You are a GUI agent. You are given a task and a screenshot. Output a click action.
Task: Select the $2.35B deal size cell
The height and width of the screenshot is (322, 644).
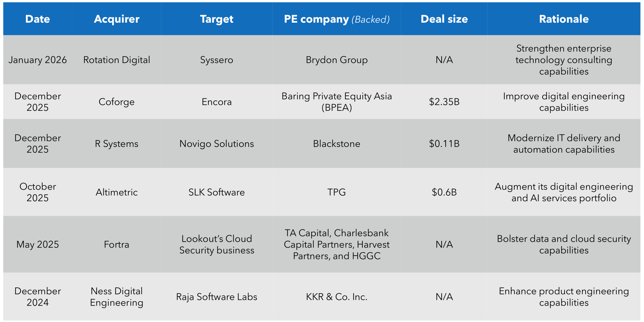444,102
